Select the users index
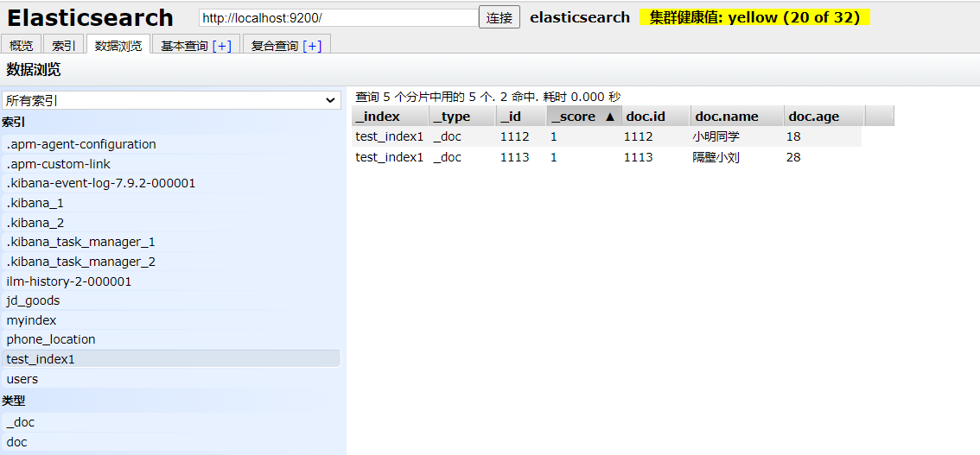This screenshot has height=455, width=980. click(171, 379)
